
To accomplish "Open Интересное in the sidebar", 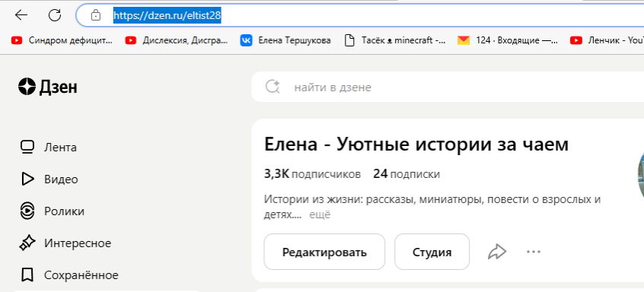I will pos(65,243).
